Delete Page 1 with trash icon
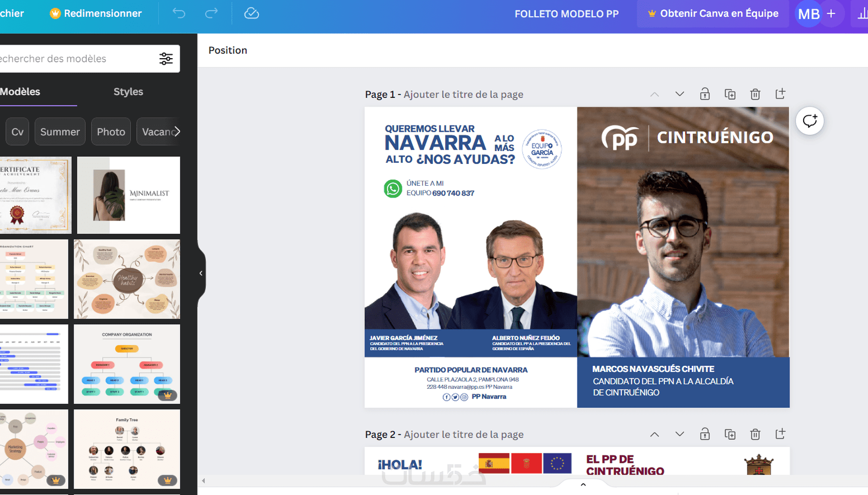 coord(755,94)
